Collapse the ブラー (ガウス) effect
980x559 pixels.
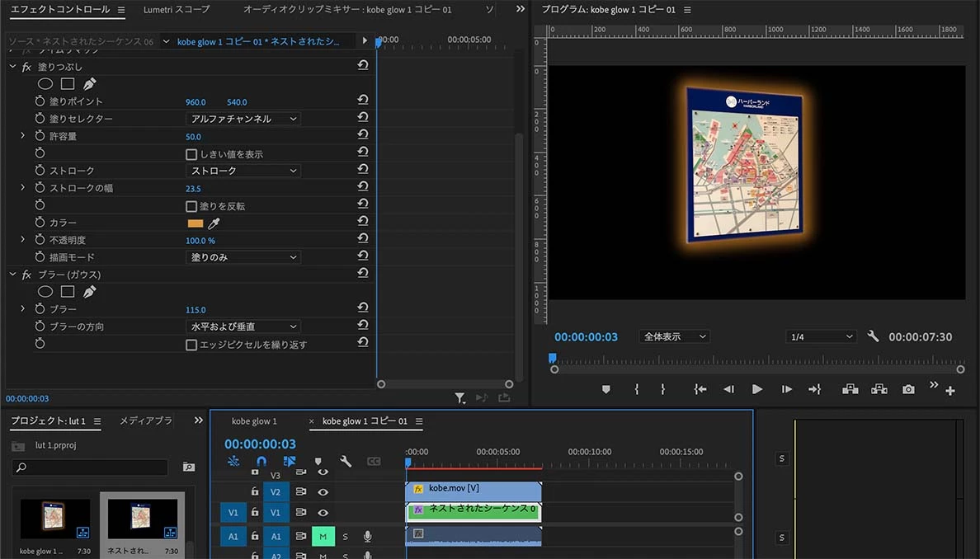(x=12, y=275)
